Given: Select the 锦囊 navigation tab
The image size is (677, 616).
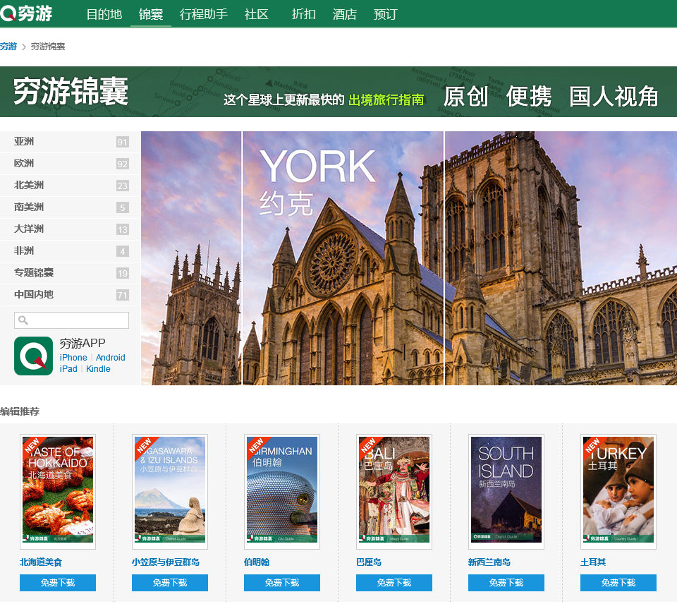Looking at the screenshot, I should pyautogui.click(x=151, y=14).
